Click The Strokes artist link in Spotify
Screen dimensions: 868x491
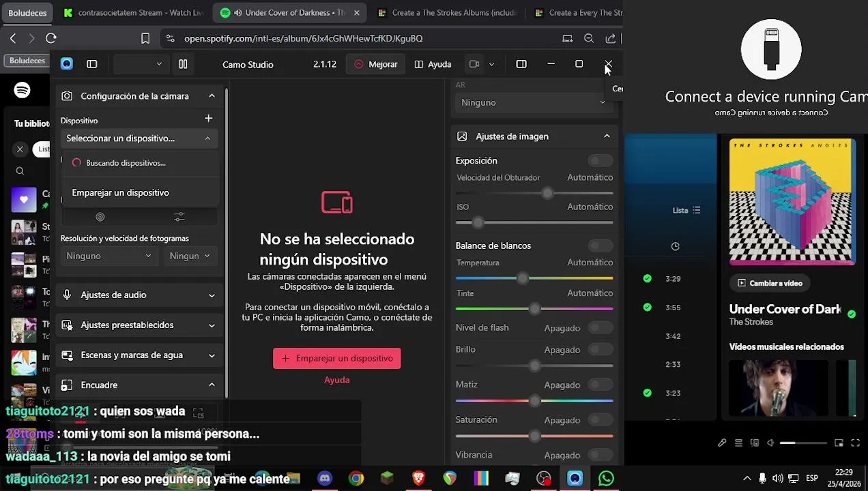751,322
